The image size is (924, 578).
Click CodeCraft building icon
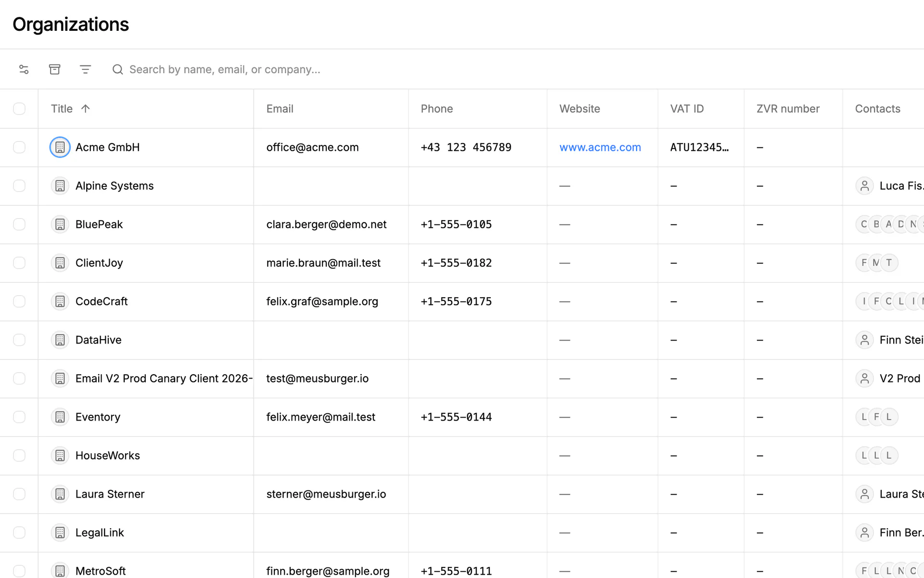(x=60, y=302)
